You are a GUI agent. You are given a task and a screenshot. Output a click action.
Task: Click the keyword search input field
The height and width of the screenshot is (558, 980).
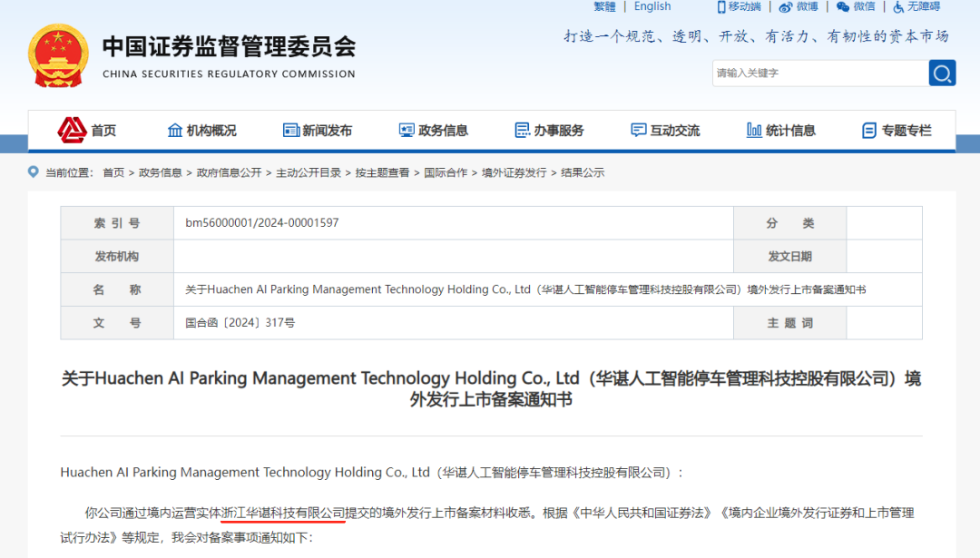[820, 73]
